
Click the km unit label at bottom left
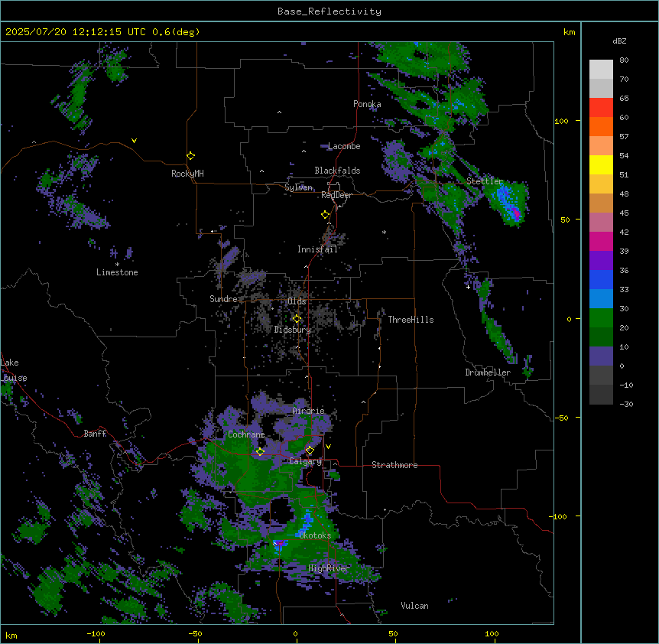pyautogui.click(x=11, y=635)
